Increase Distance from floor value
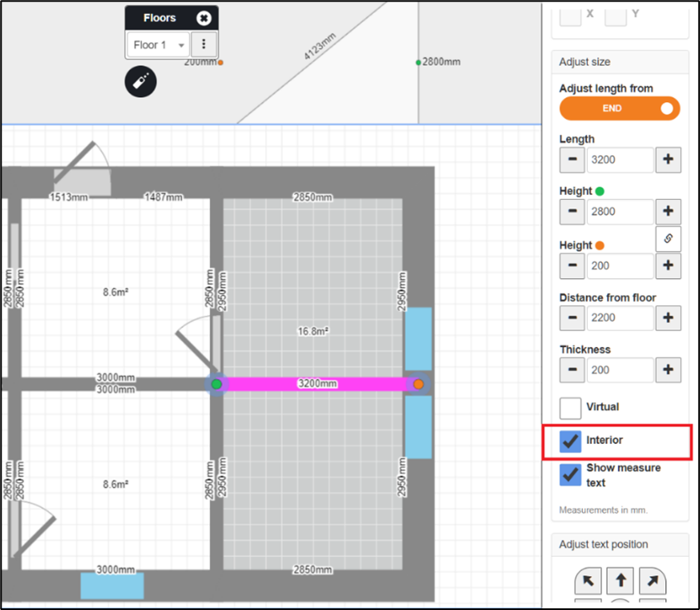The width and height of the screenshot is (700, 610). [668, 317]
